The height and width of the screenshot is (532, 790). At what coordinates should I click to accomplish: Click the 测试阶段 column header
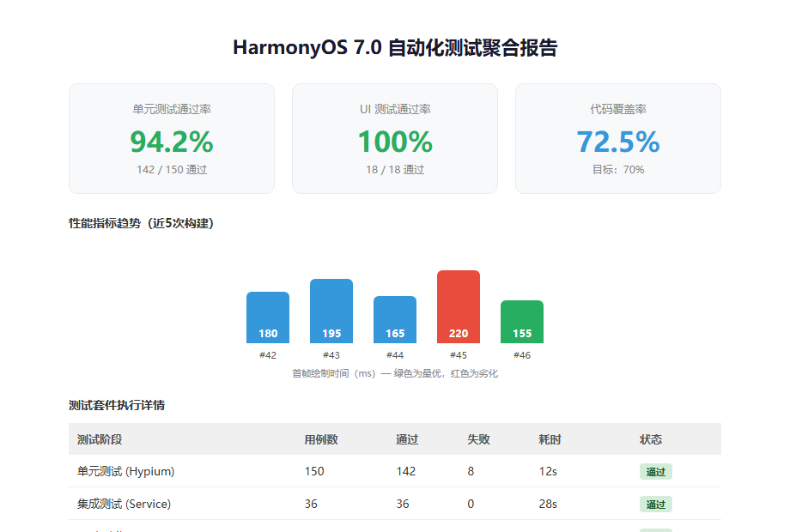coord(100,439)
